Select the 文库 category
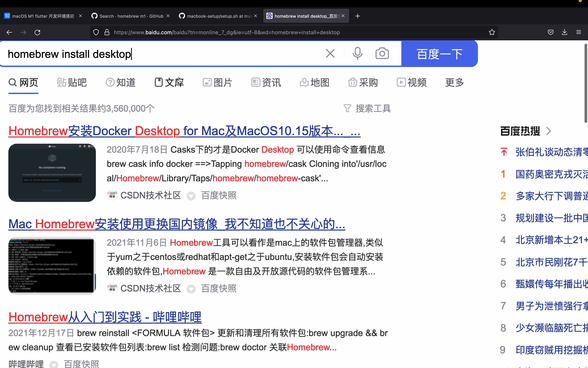 (x=169, y=83)
